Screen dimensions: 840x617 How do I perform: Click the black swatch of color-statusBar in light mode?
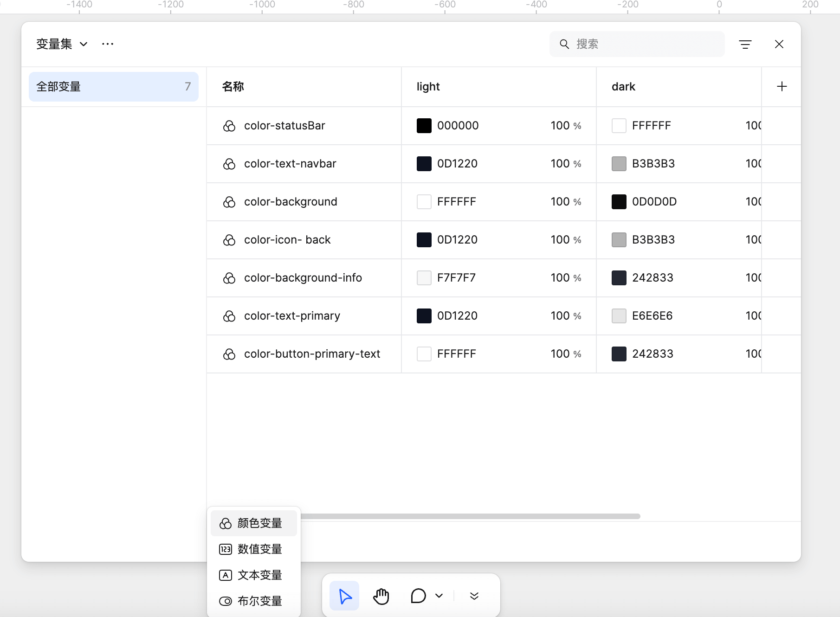point(424,125)
